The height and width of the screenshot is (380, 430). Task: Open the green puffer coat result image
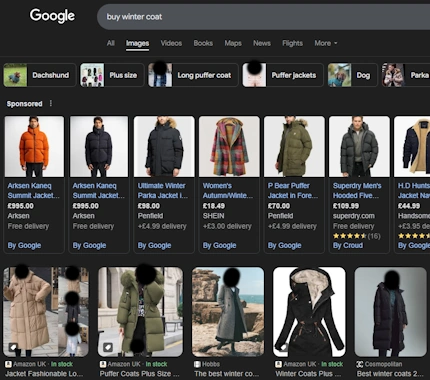click(x=140, y=312)
